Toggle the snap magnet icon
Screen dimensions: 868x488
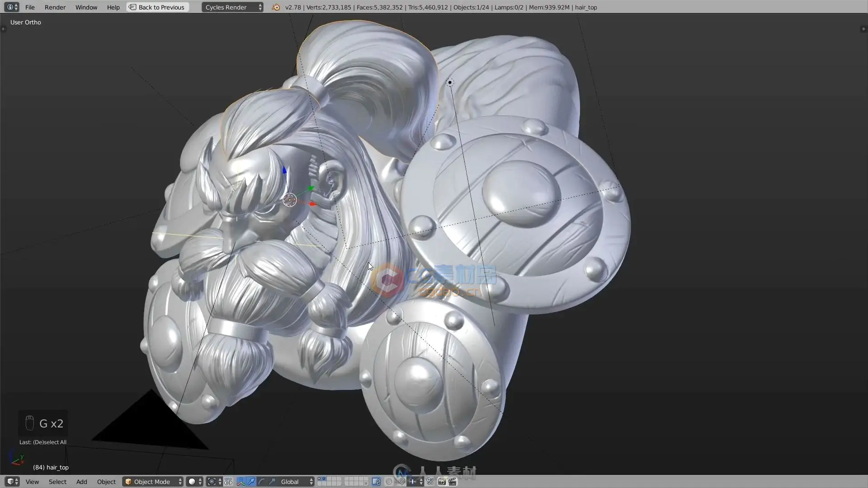click(401, 482)
